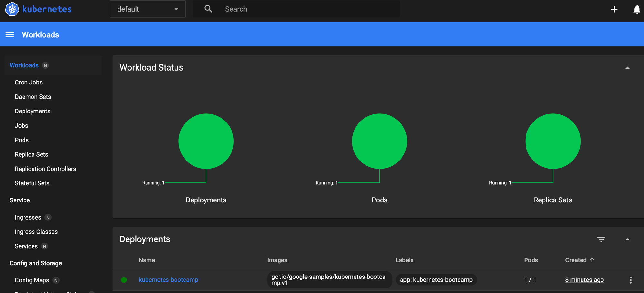Collapse the Workload Status card

click(627, 68)
